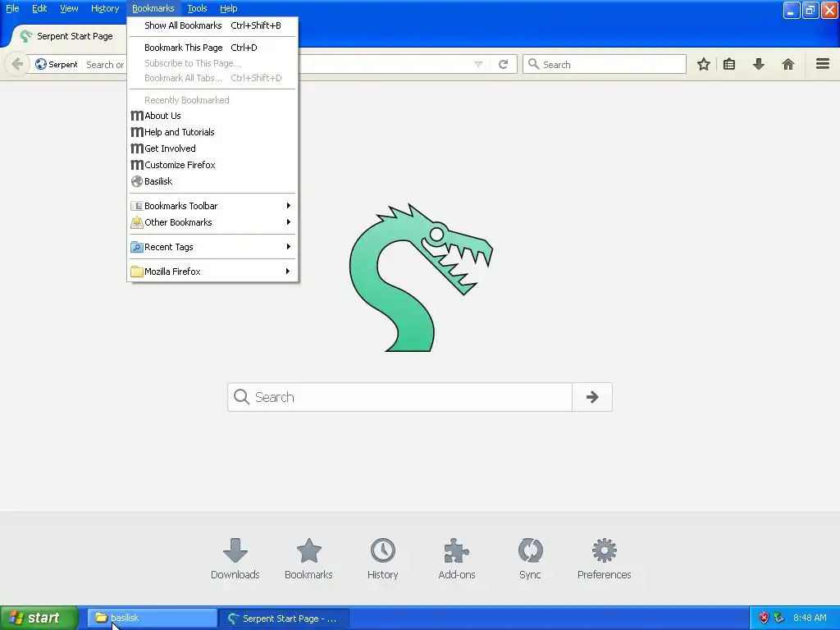Viewport: 840px width, 630px height.
Task: Open the Help menu
Action: point(228,8)
